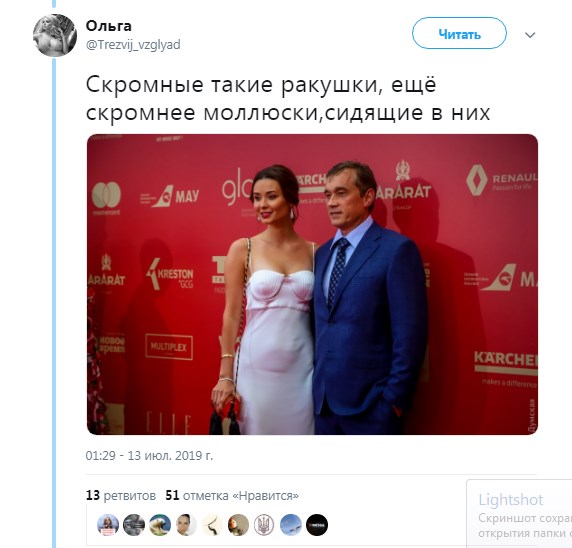
Task: Open liker avatar with Ukrainian trident emblem
Action: [x=264, y=525]
